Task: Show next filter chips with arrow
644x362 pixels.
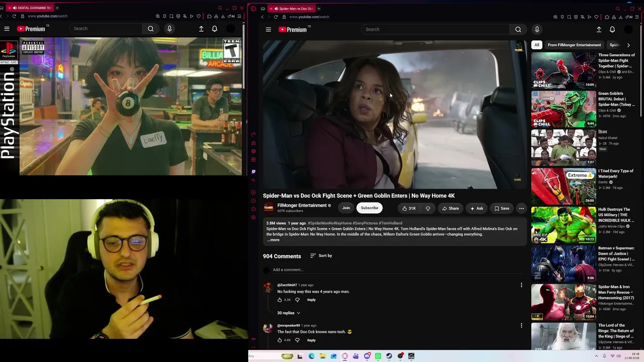Action: tap(628, 45)
